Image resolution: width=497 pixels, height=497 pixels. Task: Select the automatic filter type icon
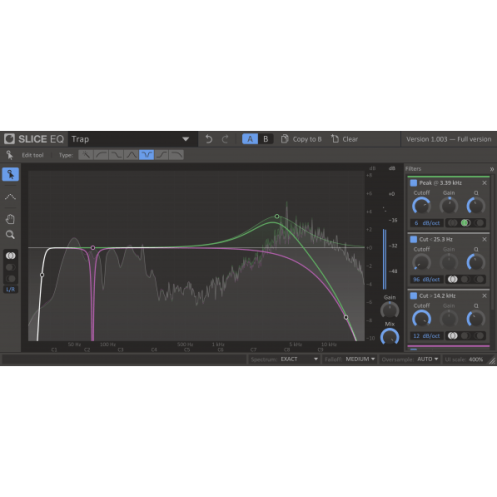[86, 155]
